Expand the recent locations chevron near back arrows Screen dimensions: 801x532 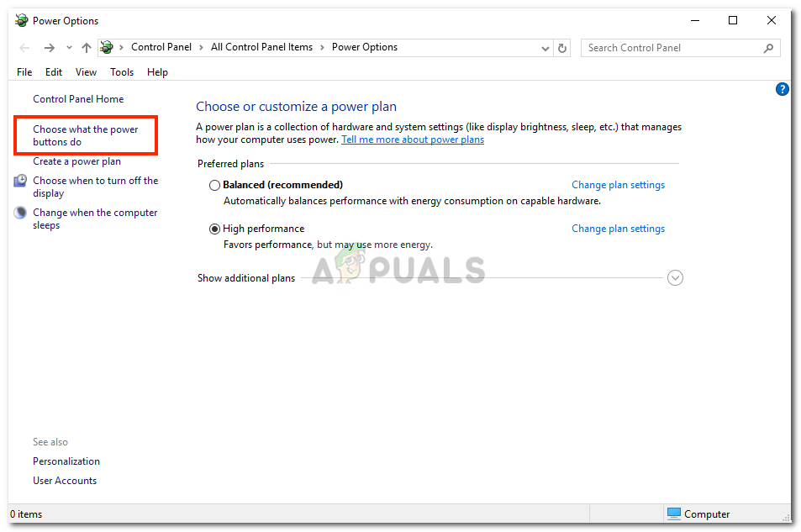(x=68, y=48)
